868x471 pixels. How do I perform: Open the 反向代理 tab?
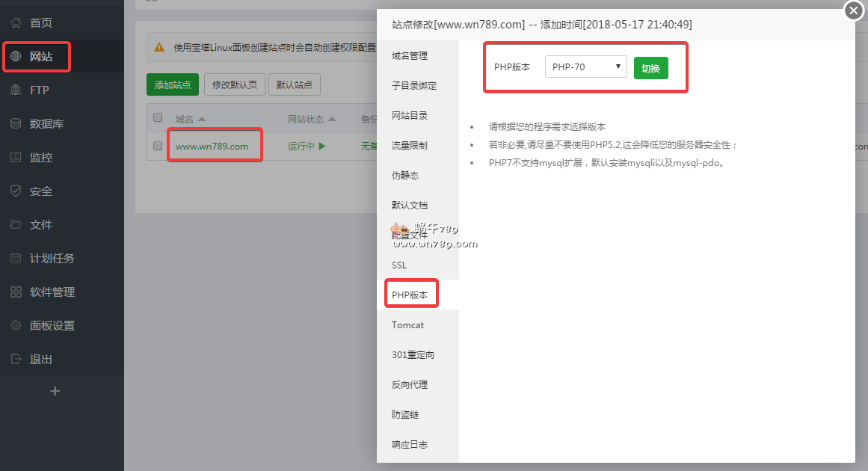(x=410, y=385)
